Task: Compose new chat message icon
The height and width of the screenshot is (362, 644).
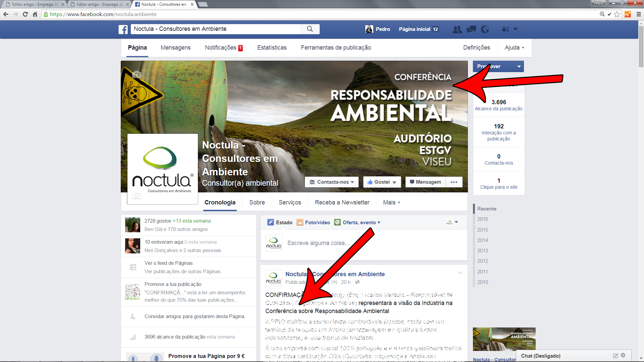Action: point(615,356)
